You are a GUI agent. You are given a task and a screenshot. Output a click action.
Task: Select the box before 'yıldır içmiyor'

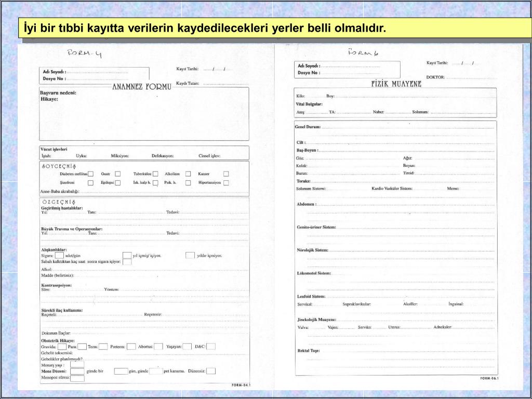pyautogui.click(x=190, y=255)
